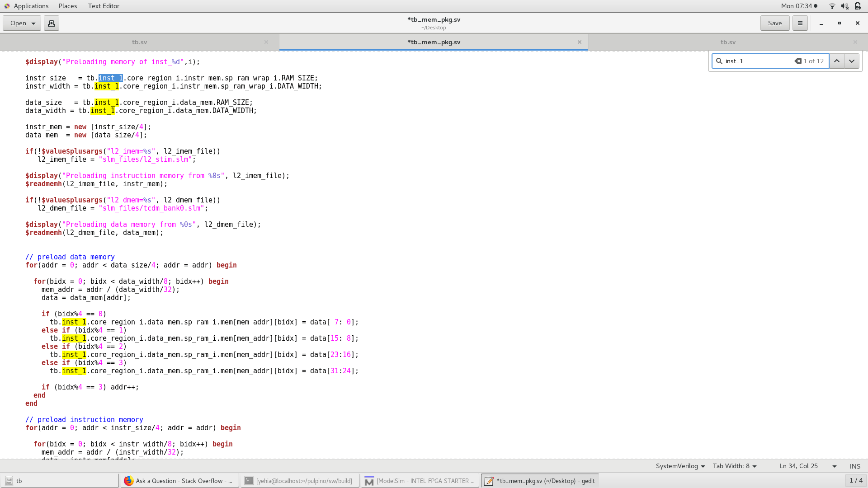Switch to the rightmost tb.sv tab
Screen dimensions: 868x488
(728, 42)
